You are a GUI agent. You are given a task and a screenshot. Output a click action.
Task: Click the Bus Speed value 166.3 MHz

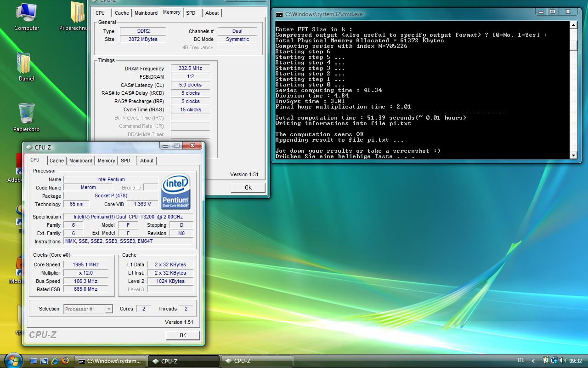click(86, 281)
